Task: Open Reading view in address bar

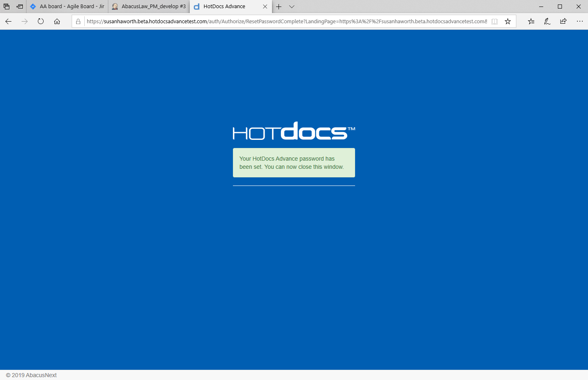Action: (494, 21)
